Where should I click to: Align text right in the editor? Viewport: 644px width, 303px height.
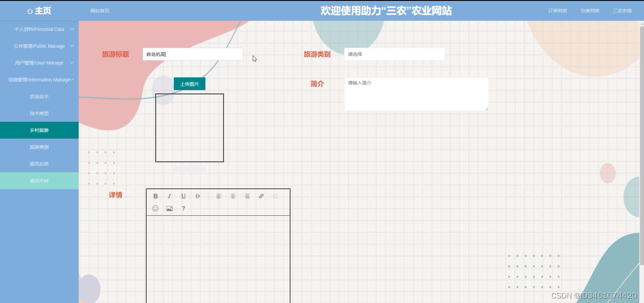247,196
